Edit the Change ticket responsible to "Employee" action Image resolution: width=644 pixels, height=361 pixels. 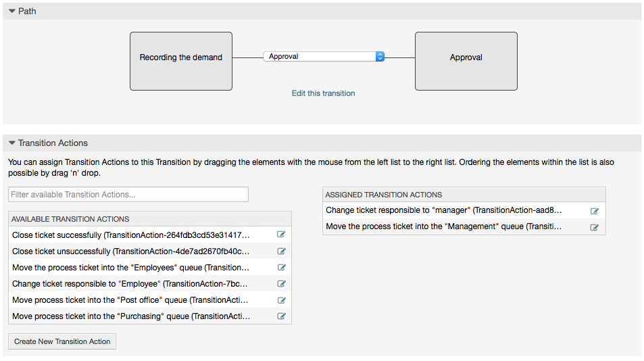tap(281, 284)
